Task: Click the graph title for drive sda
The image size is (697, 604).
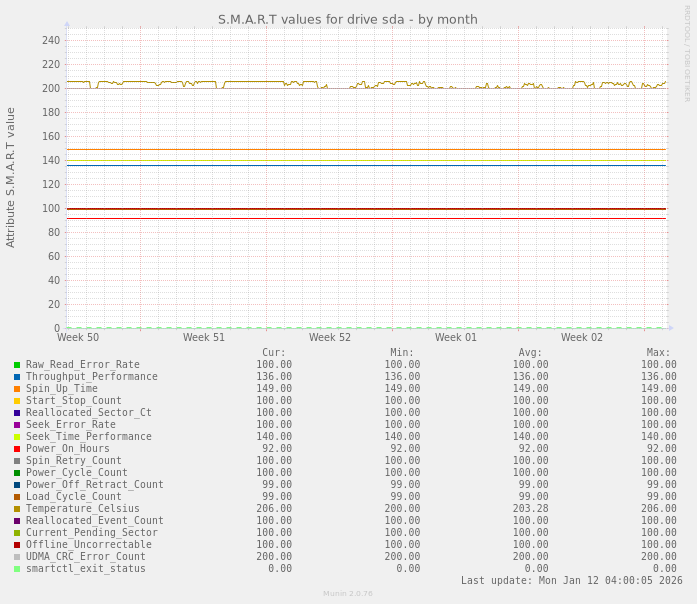Action: point(348,20)
